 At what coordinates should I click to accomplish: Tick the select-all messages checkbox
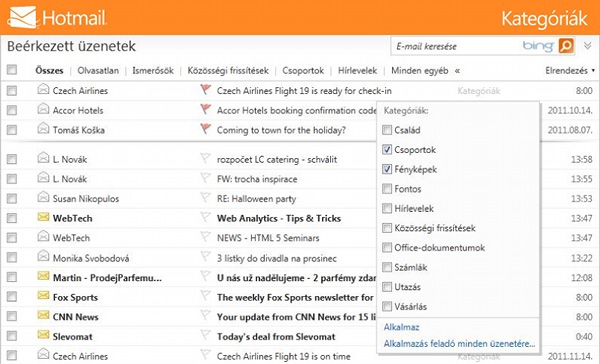12,70
